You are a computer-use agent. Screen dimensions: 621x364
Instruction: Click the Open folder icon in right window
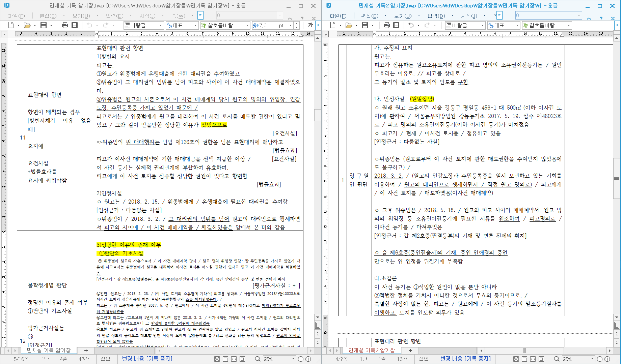349,25
